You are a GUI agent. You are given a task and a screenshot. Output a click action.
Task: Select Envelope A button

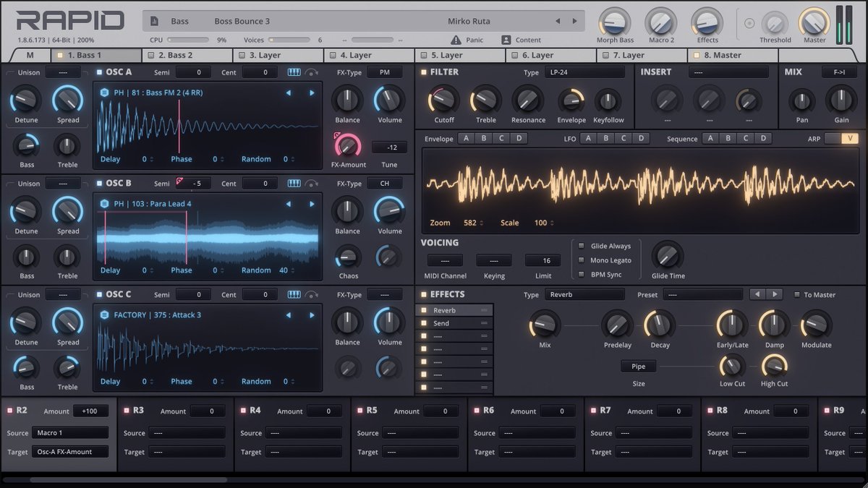[x=466, y=139]
